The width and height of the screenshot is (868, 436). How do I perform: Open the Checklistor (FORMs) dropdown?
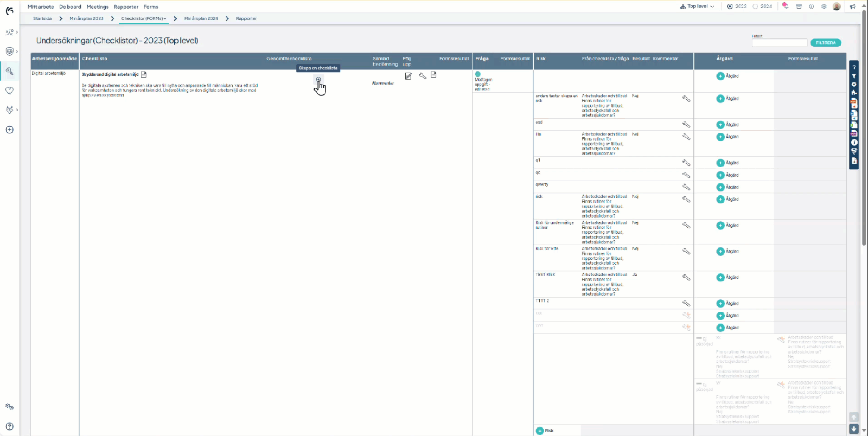point(144,18)
